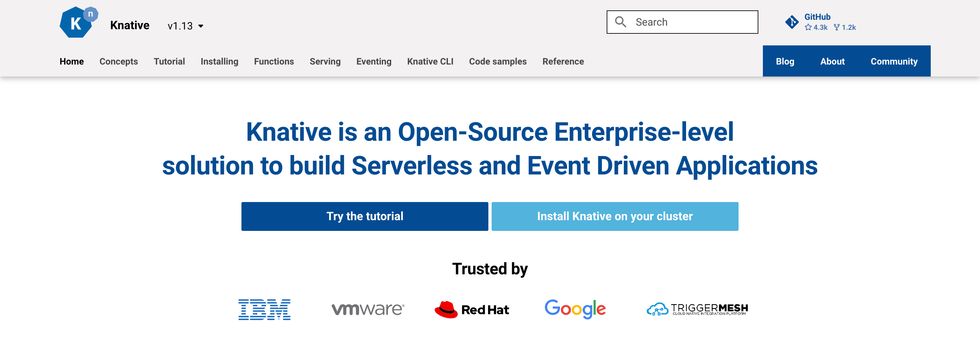Open the Serving tab
Screen dimensions: 980x358
point(325,61)
